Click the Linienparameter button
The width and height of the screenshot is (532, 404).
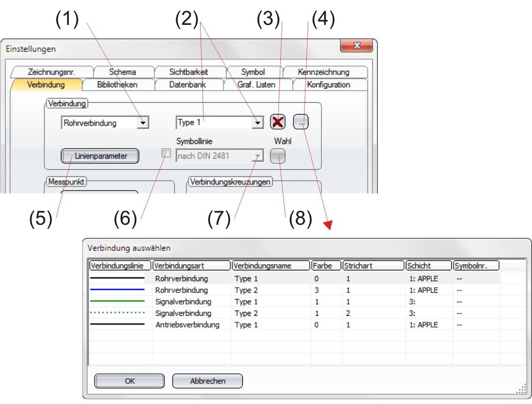point(100,156)
